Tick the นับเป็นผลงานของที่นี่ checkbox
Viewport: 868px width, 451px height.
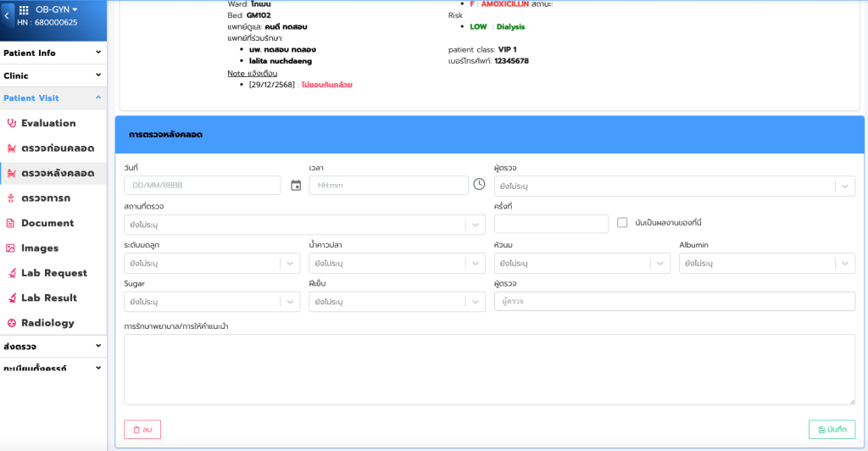pyautogui.click(x=622, y=223)
